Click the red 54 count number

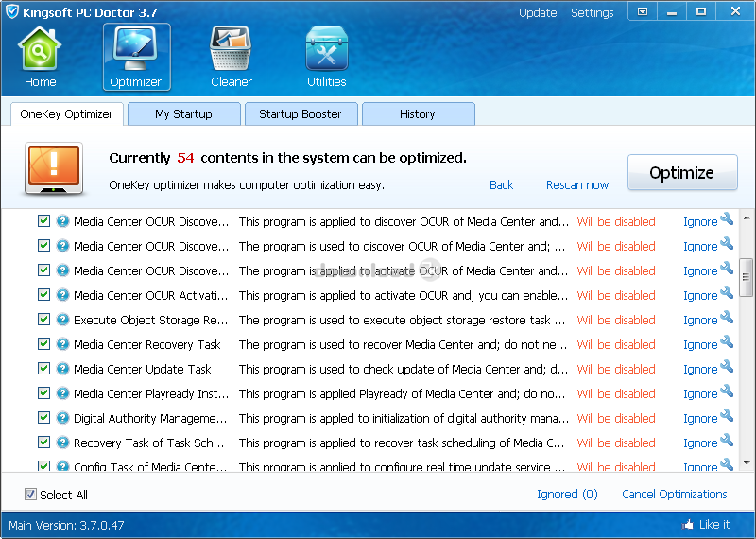(x=185, y=158)
